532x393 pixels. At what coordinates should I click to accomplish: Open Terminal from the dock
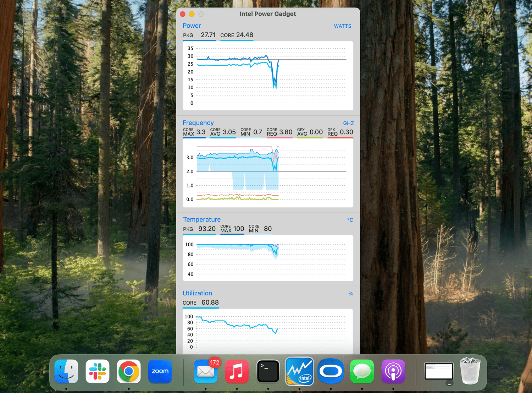[x=268, y=371]
